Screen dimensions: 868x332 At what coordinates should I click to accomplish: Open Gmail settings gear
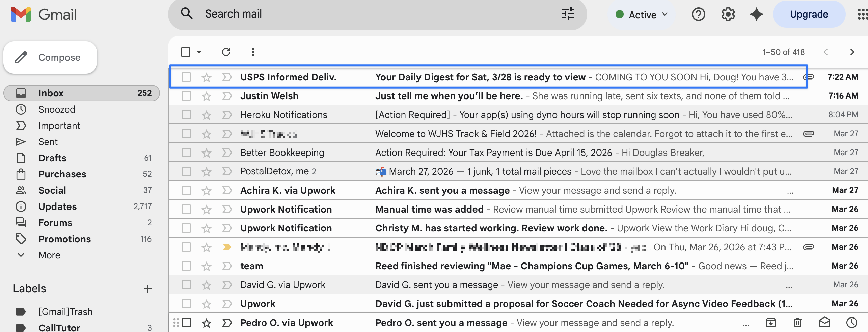tap(728, 14)
